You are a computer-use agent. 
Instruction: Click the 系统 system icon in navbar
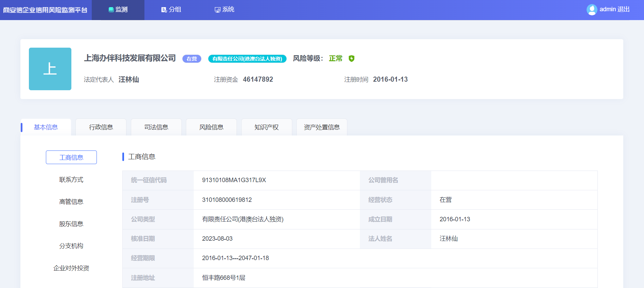(x=217, y=10)
